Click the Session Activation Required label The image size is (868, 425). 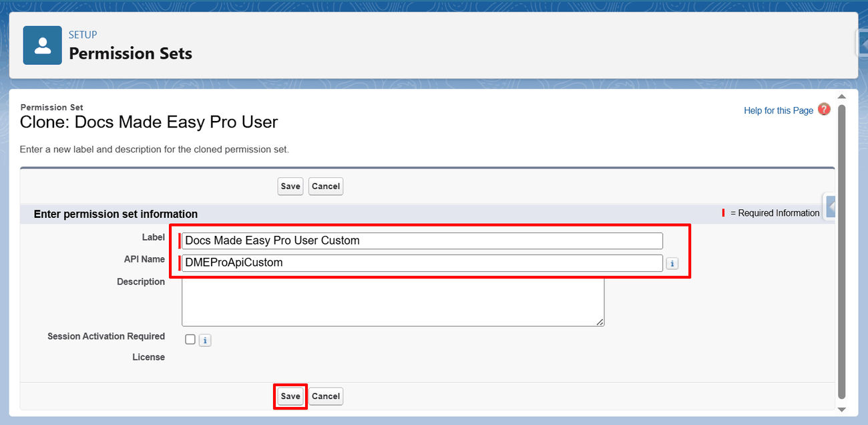click(x=106, y=336)
